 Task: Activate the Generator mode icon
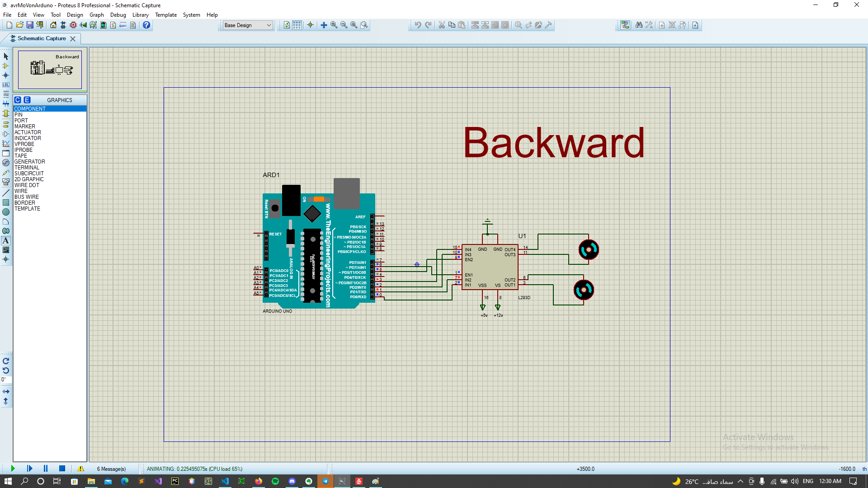pos(6,163)
